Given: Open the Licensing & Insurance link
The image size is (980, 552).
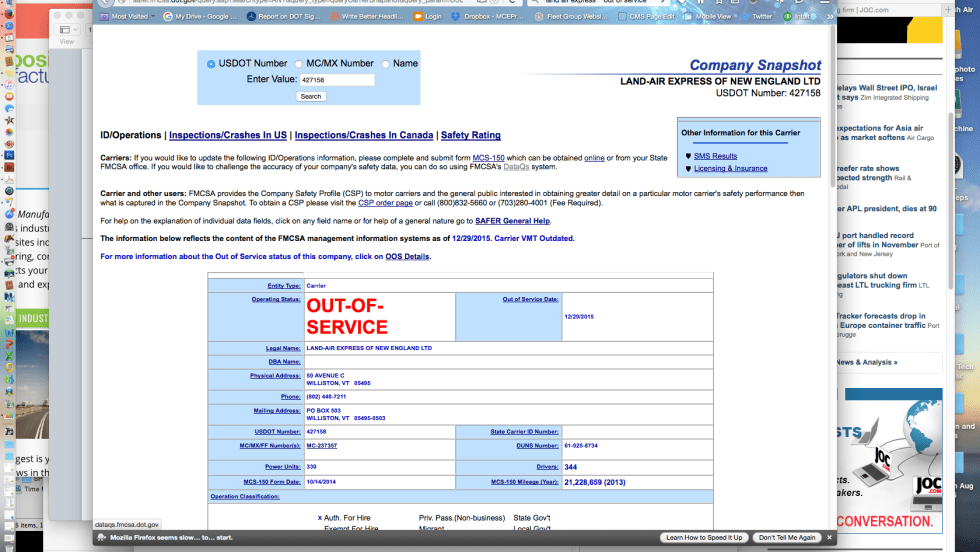Looking at the screenshot, I should (730, 169).
